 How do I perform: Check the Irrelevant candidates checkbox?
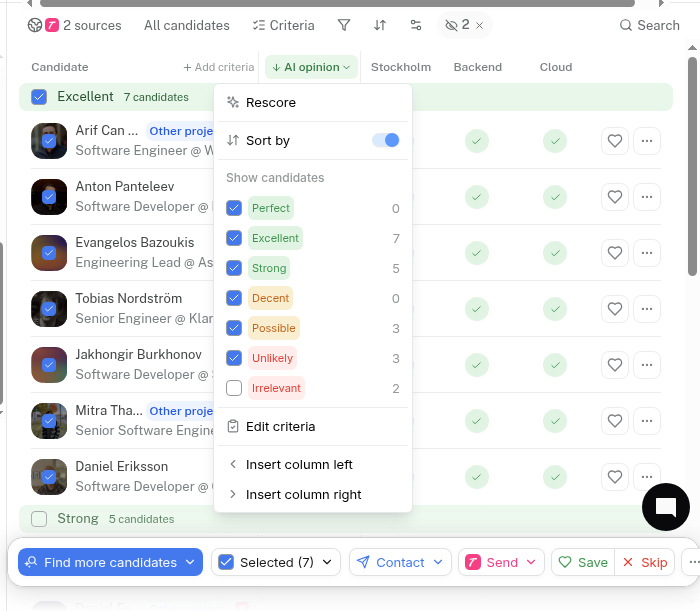click(234, 388)
